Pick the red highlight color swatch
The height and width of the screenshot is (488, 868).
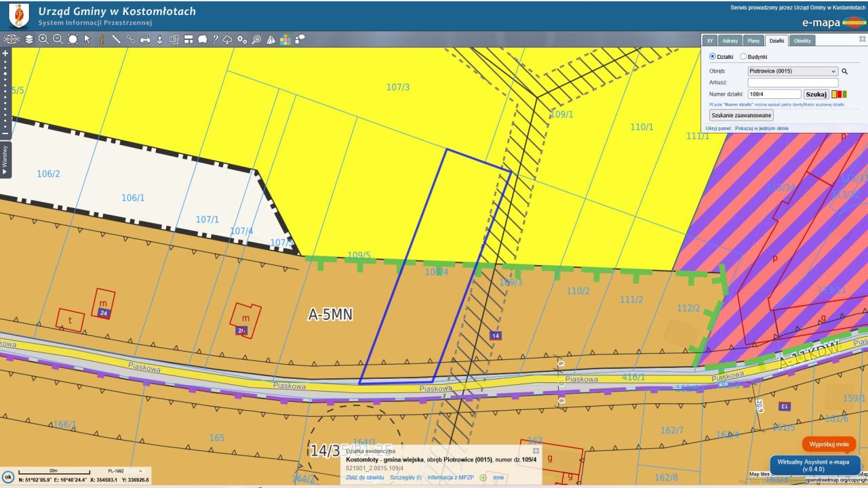(x=840, y=94)
